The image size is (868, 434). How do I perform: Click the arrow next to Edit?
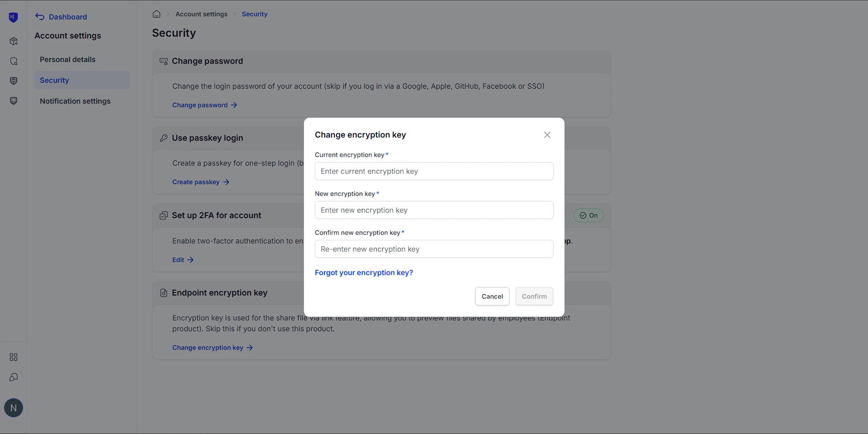[190, 260]
